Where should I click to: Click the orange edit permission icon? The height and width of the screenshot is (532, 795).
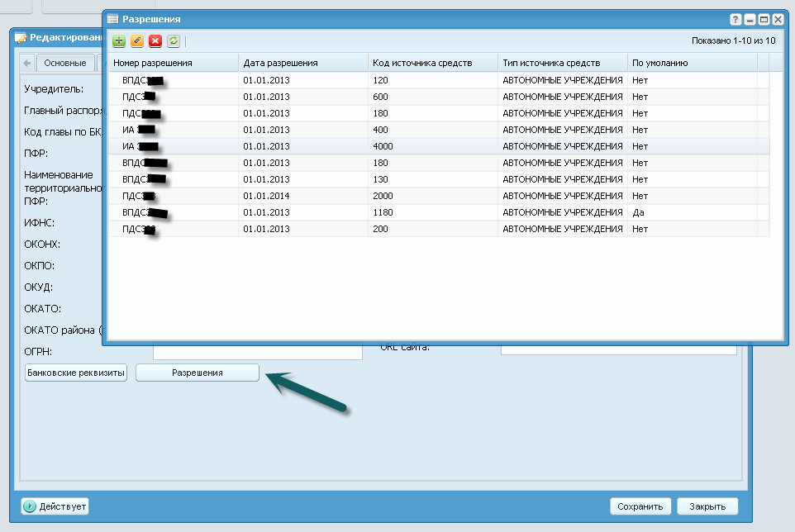[x=137, y=41]
